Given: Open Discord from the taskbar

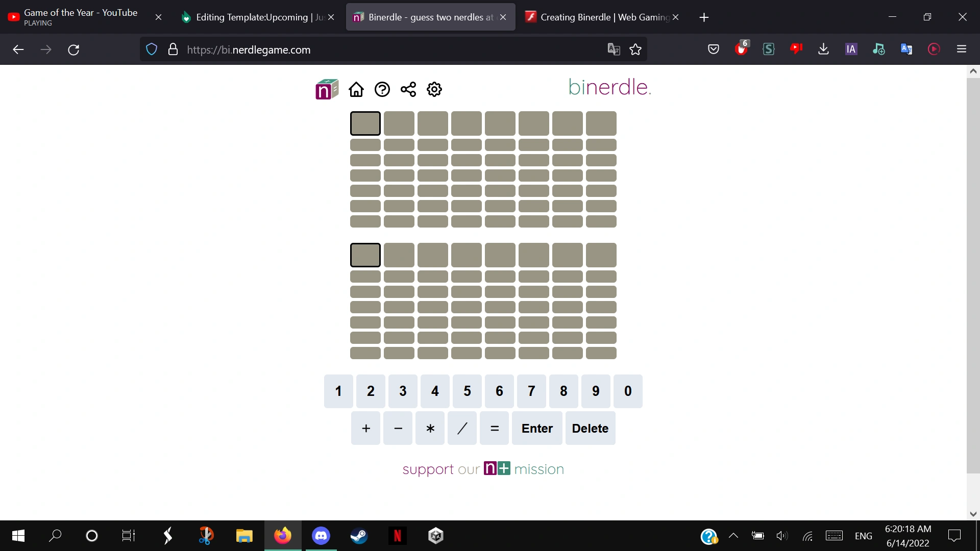Looking at the screenshot, I should 321,536.
